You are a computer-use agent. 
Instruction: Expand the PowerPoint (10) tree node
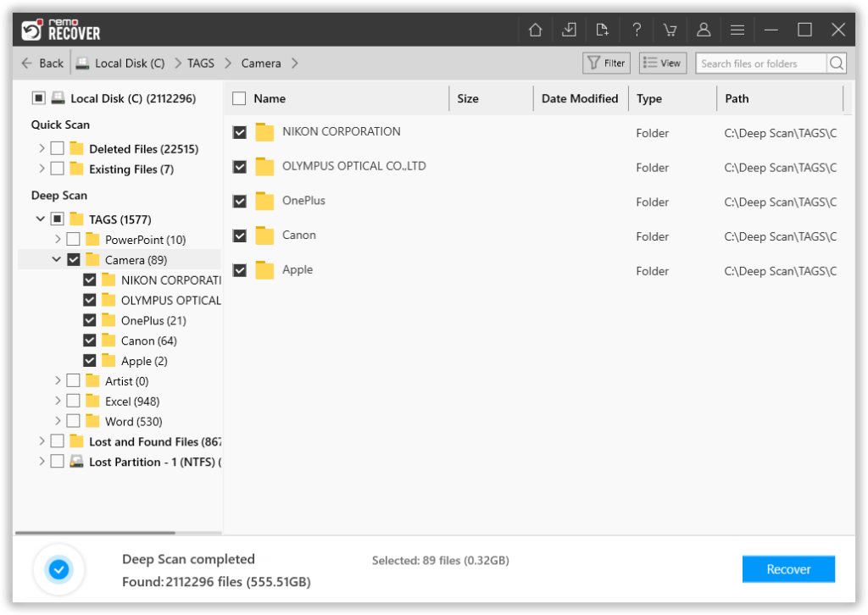(58, 239)
